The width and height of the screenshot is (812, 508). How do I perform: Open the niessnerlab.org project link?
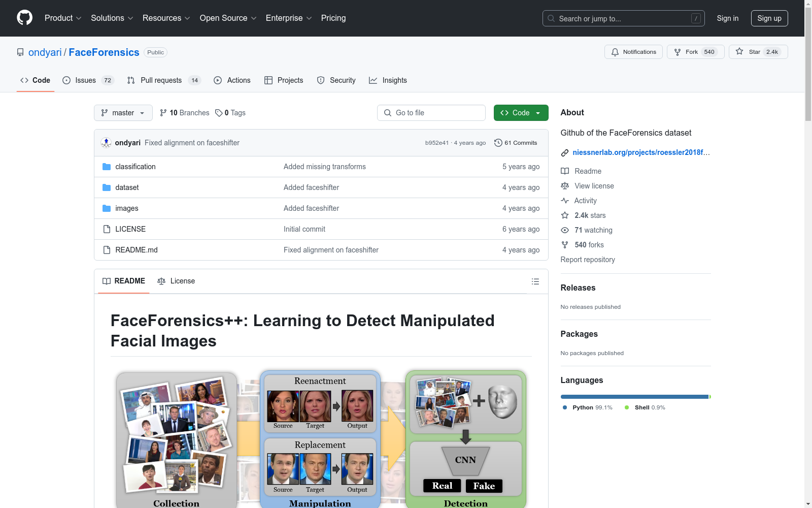click(641, 152)
